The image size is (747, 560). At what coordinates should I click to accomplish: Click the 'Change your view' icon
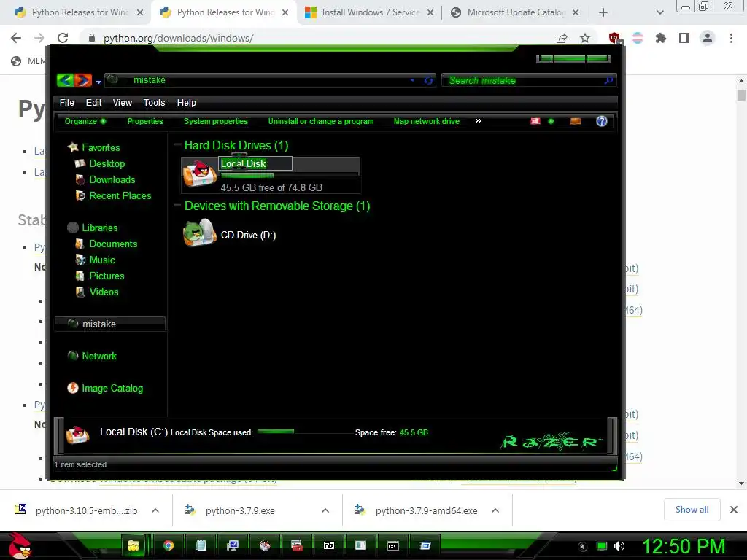pos(535,121)
